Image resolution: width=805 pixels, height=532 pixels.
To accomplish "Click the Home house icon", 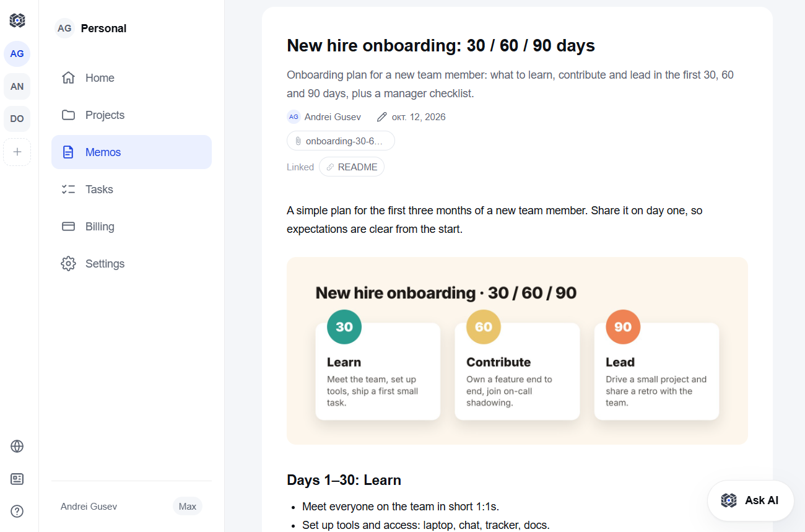I will pyautogui.click(x=68, y=78).
